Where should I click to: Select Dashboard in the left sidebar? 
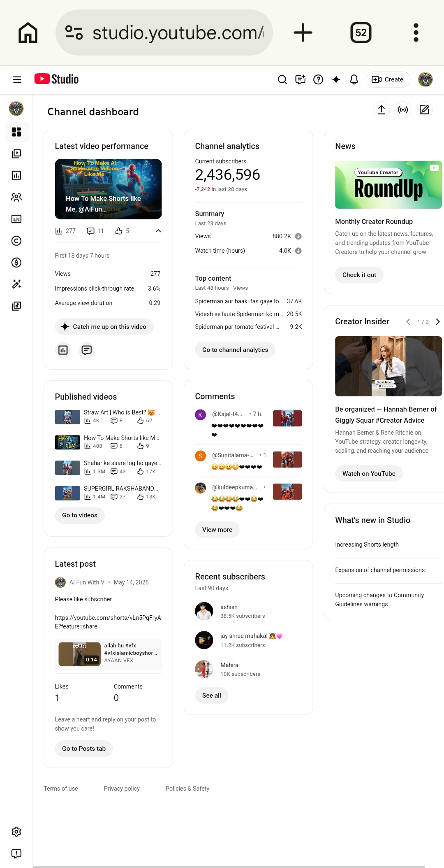click(x=16, y=132)
